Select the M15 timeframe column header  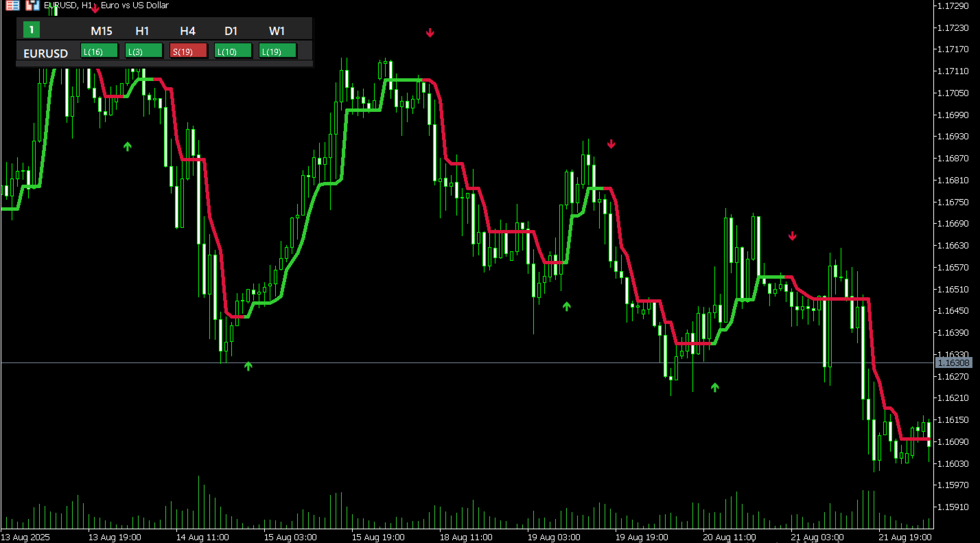pos(102,31)
